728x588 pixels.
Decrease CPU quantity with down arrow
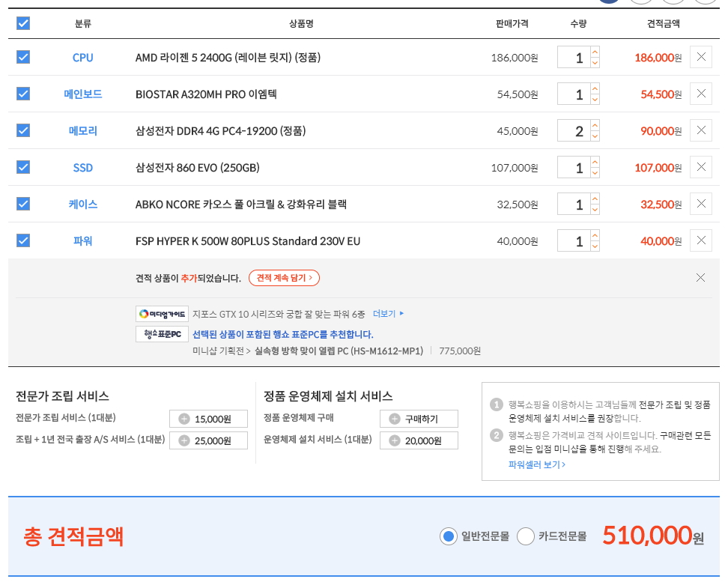tap(595, 64)
